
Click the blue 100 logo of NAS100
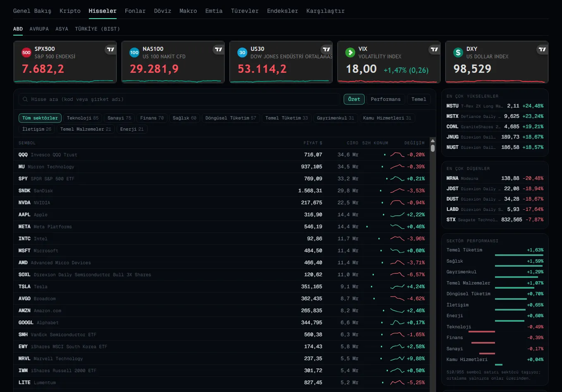(134, 53)
